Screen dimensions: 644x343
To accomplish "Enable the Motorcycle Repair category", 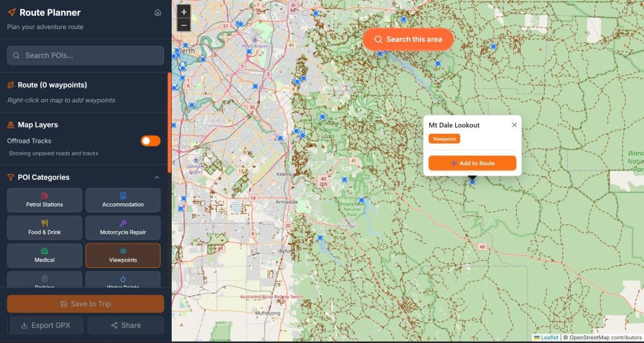I will click(x=123, y=227).
